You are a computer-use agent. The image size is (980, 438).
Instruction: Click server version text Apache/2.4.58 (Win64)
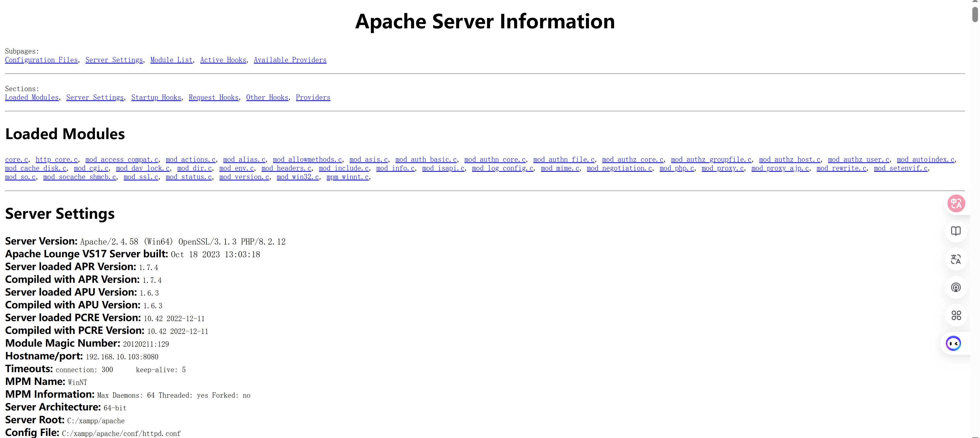point(126,242)
